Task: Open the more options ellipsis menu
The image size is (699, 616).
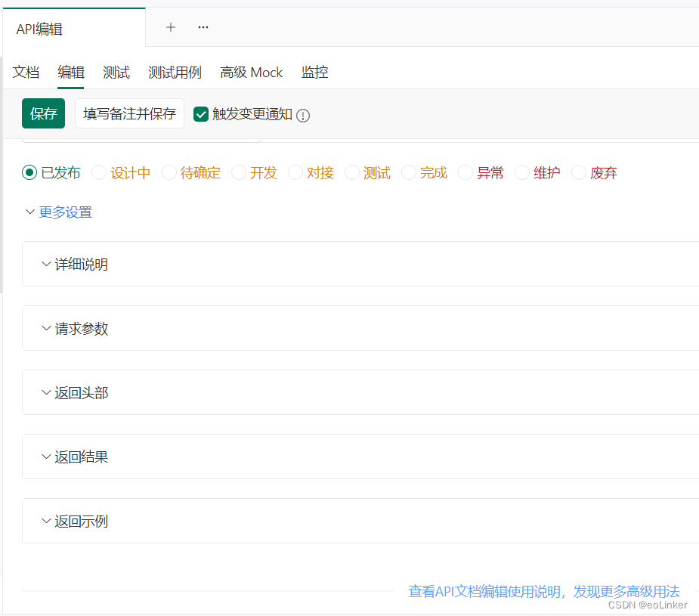Action: point(203,28)
